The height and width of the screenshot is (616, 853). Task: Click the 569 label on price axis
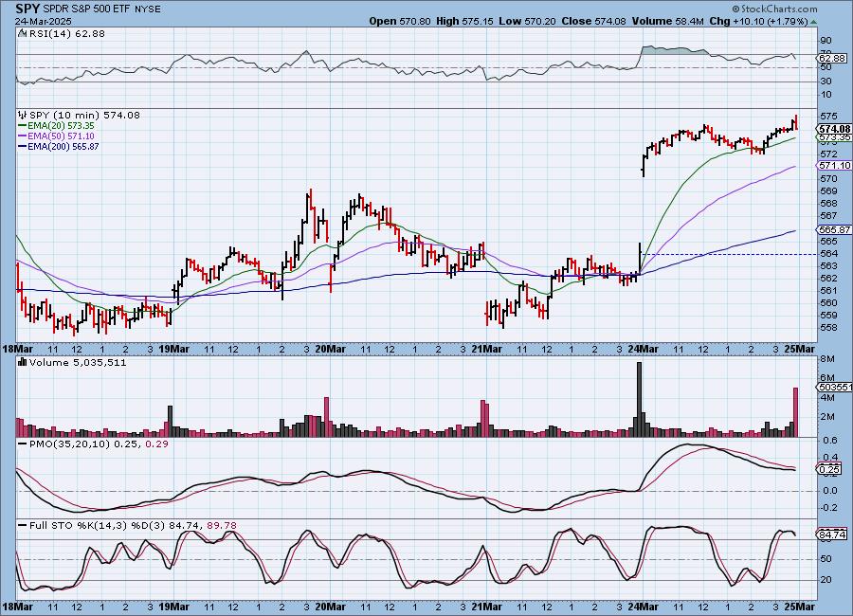(828, 191)
